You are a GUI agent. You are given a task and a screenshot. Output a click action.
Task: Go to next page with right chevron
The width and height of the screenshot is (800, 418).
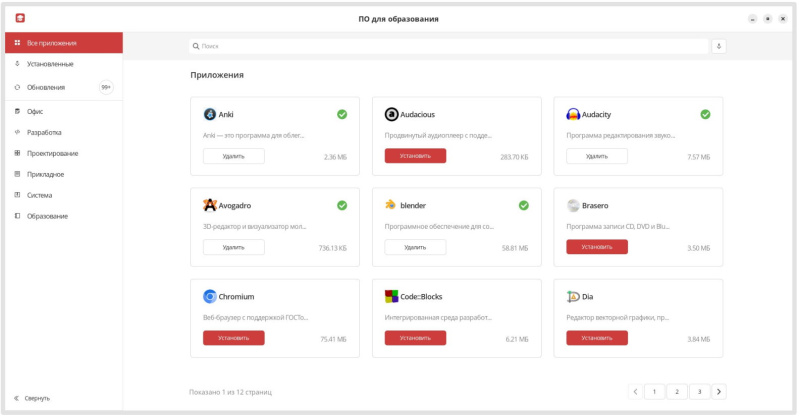click(718, 392)
